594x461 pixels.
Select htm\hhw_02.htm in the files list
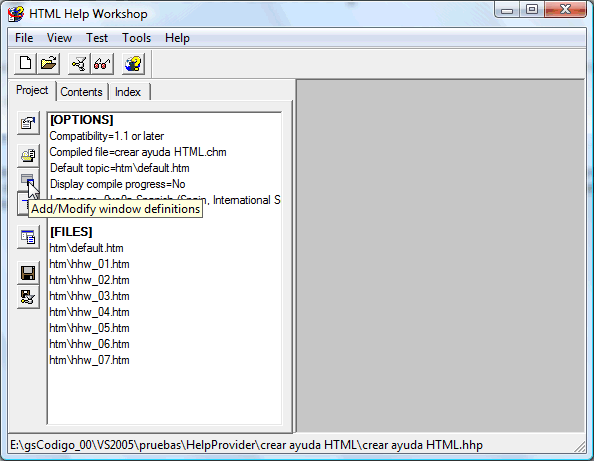click(89, 280)
